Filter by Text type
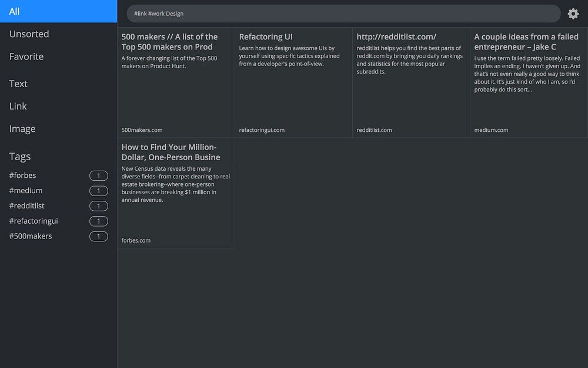The height and width of the screenshot is (368, 588). tap(18, 84)
